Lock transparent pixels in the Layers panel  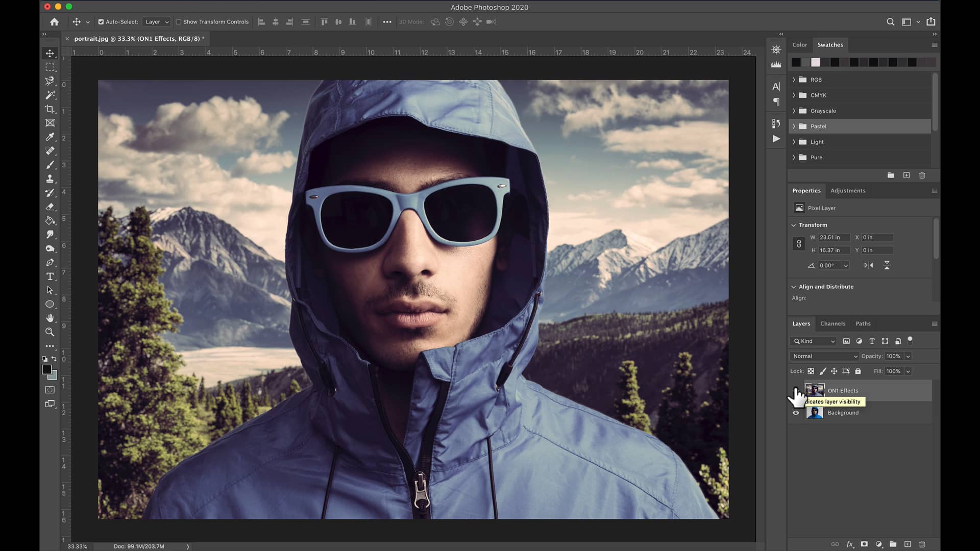(812, 371)
